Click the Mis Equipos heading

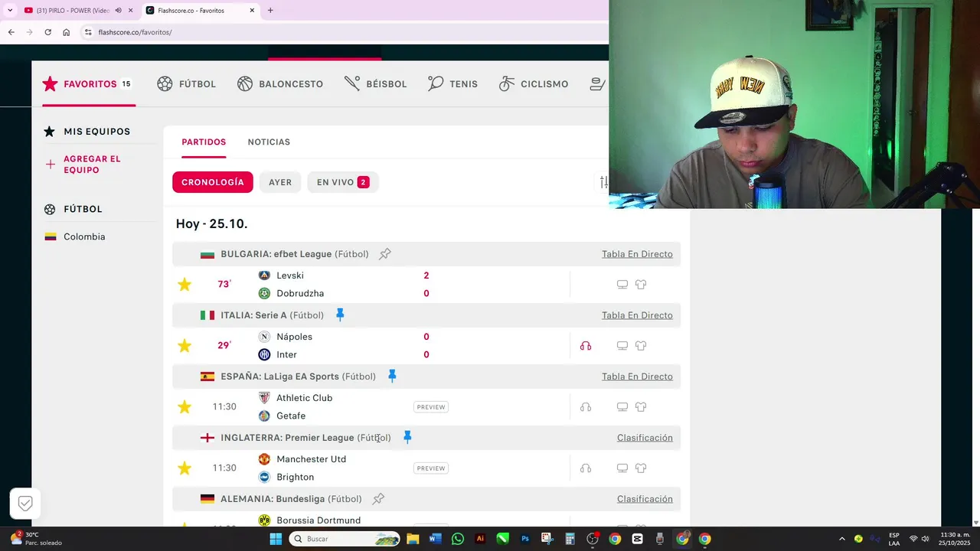click(96, 132)
